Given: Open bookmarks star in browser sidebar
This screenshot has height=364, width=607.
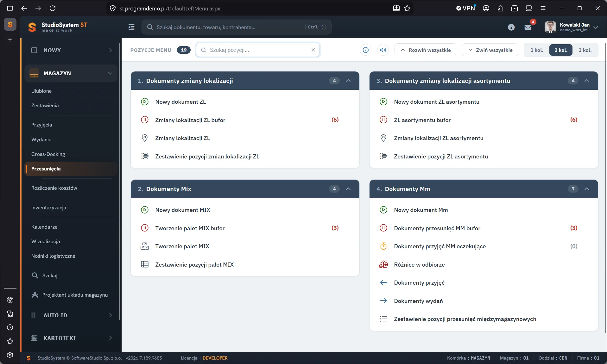Looking at the screenshot, I should [x=10, y=341].
